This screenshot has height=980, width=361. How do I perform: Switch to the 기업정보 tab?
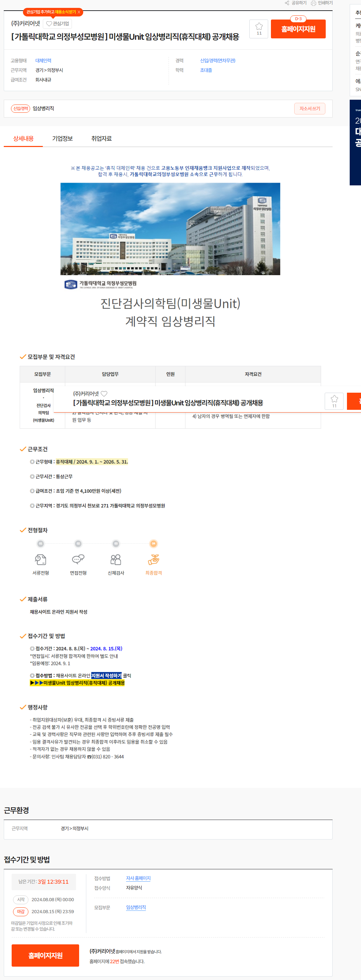(62, 138)
